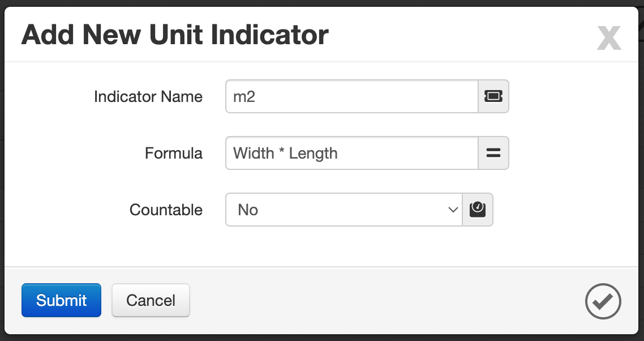Image resolution: width=644 pixels, height=341 pixels.
Task: Click the m2 text in name field
Action: click(x=244, y=97)
